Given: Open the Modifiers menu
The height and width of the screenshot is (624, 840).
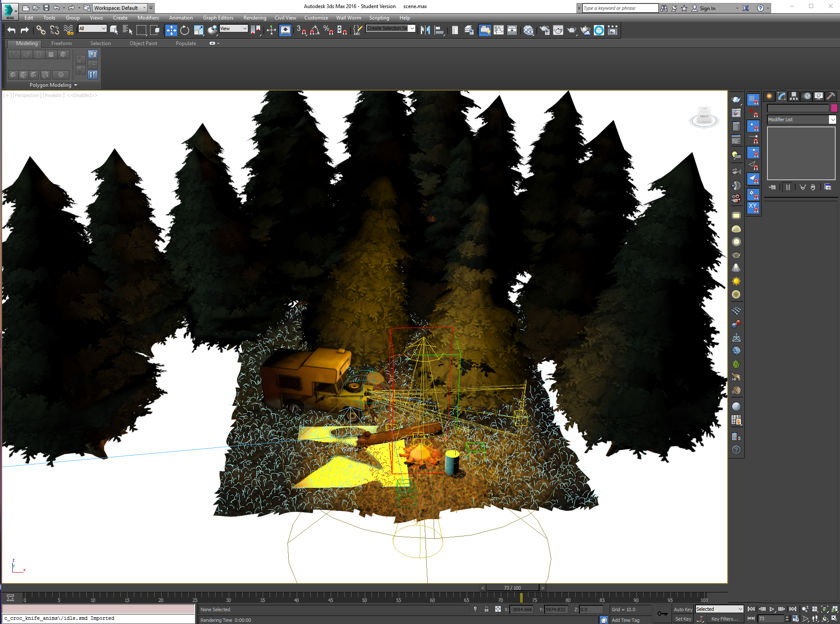Looking at the screenshot, I should (x=148, y=18).
